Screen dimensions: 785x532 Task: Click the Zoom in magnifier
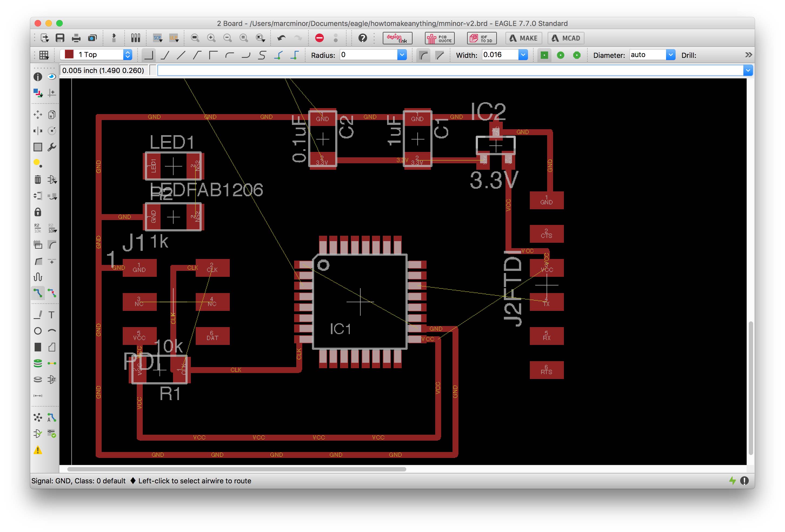coord(211,38)
